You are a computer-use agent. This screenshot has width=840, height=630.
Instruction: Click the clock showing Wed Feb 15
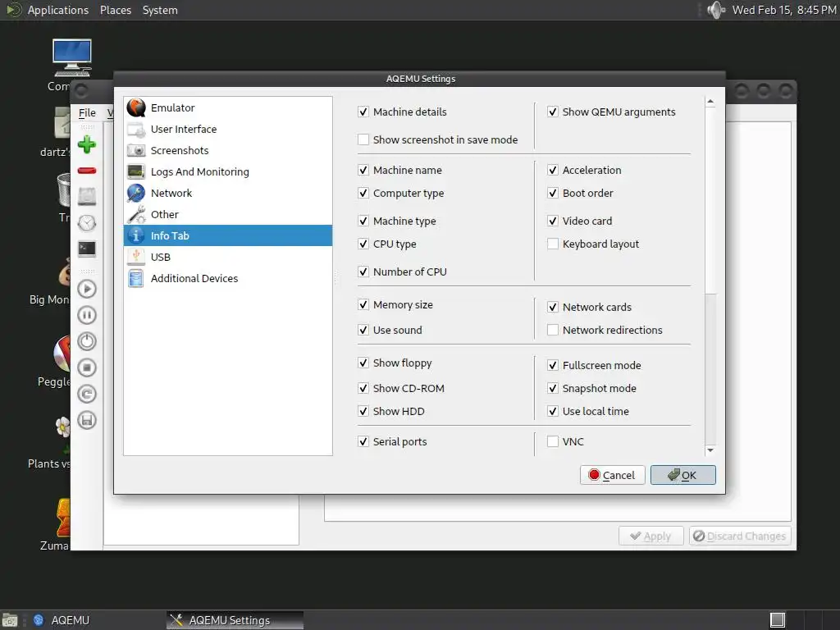[x=784, y=10]
